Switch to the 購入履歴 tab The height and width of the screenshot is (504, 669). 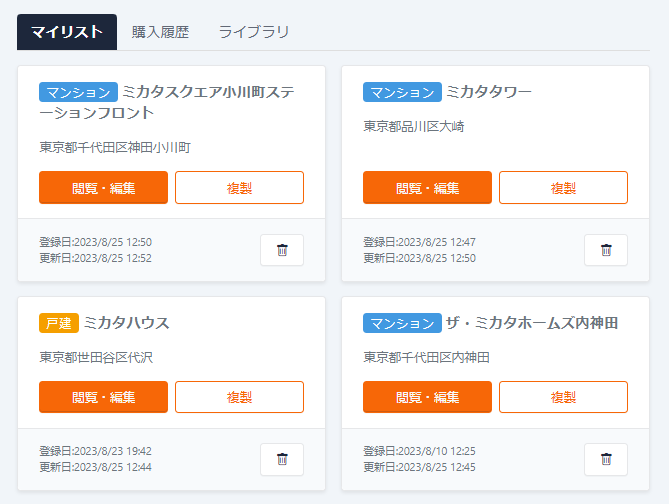tap(160, 32)
